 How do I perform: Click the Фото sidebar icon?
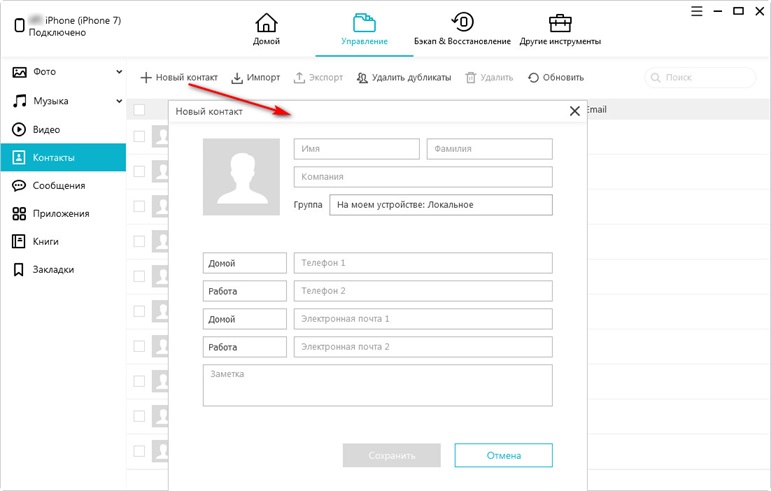(19, 72)
